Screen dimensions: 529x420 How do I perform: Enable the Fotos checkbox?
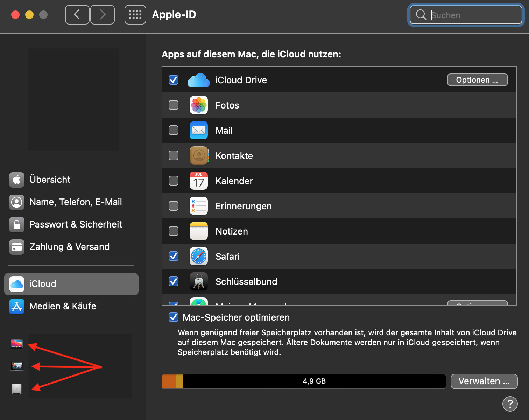(x=174, y=105)
